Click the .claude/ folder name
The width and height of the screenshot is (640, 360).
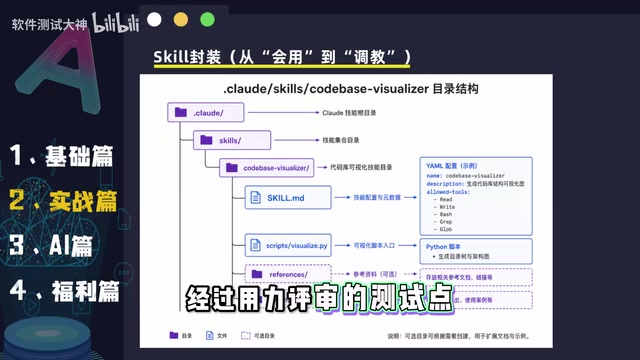[x=208, y=113]
